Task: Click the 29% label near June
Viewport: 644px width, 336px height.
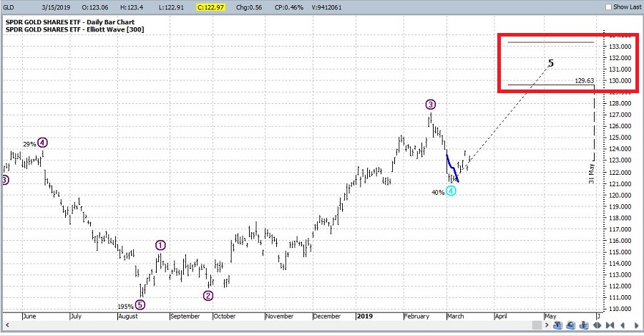Action: pyautogui.click(x=29, y=144)
